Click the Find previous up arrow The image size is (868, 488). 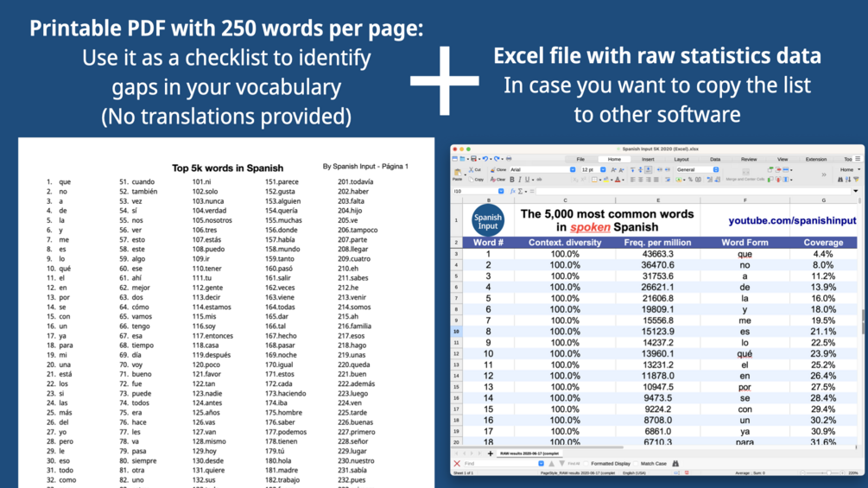pyautogui.click(x=551, y=464)
